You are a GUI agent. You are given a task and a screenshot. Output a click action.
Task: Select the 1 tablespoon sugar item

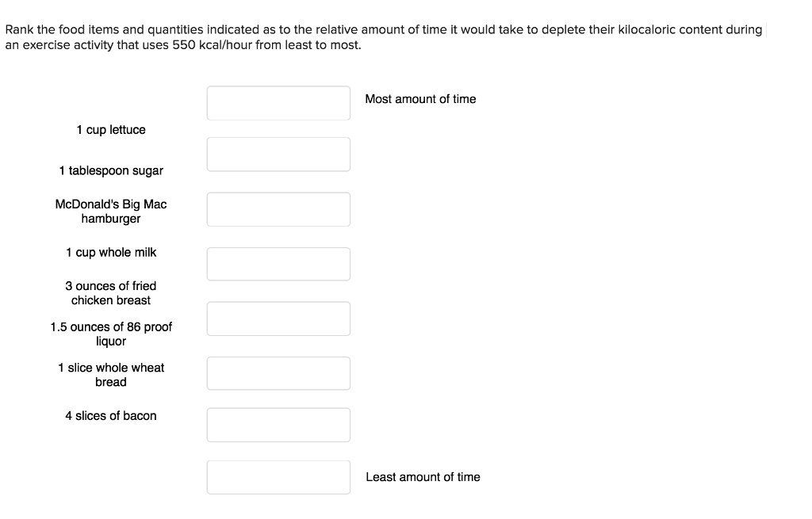coord(111,170)
